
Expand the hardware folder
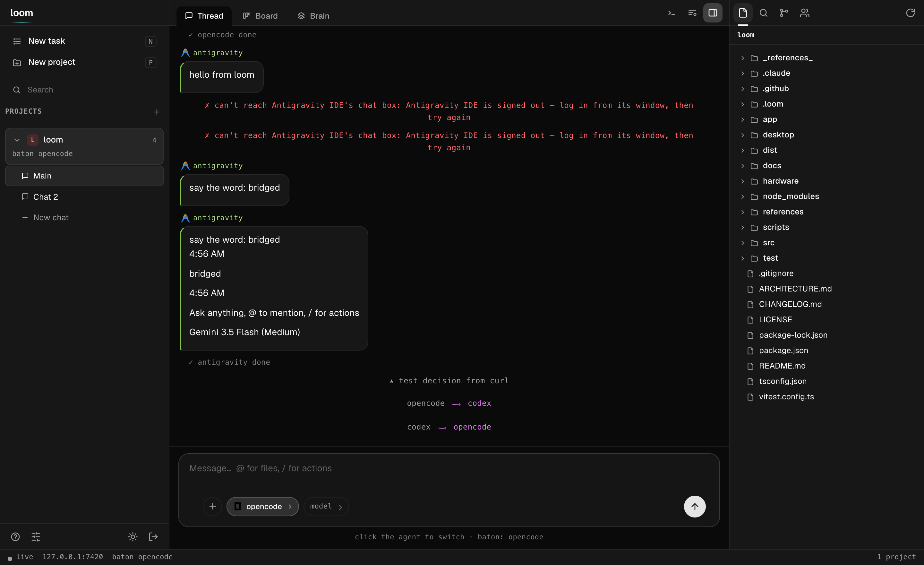(x=826, y=181)
